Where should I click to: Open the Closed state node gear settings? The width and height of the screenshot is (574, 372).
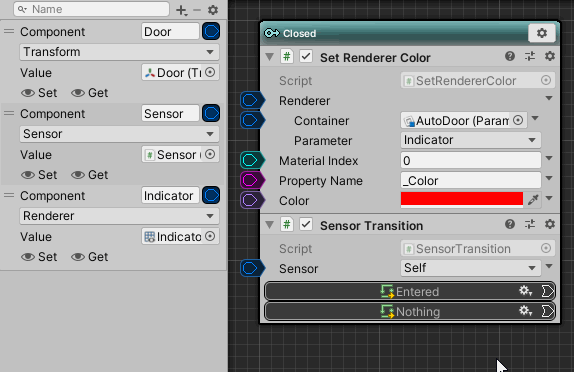click(542, 33)
